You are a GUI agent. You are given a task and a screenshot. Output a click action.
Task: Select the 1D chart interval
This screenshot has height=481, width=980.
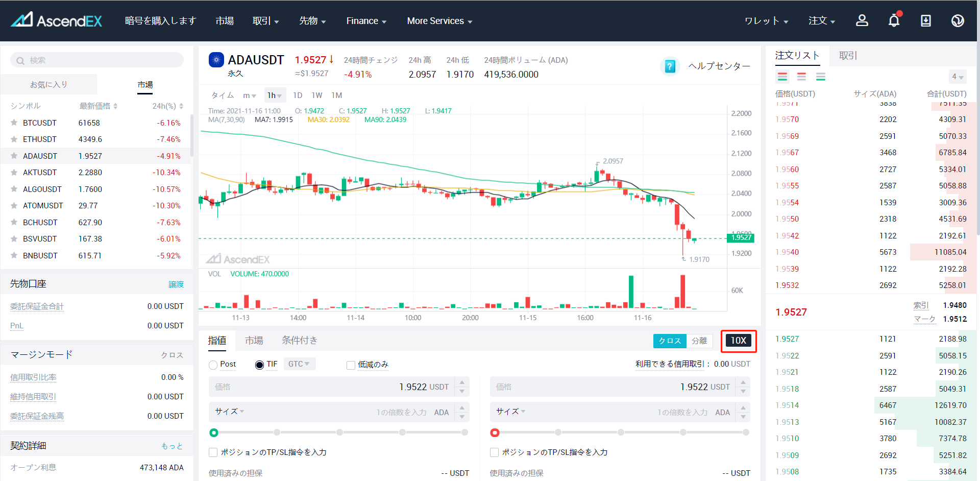click(298, 95)
